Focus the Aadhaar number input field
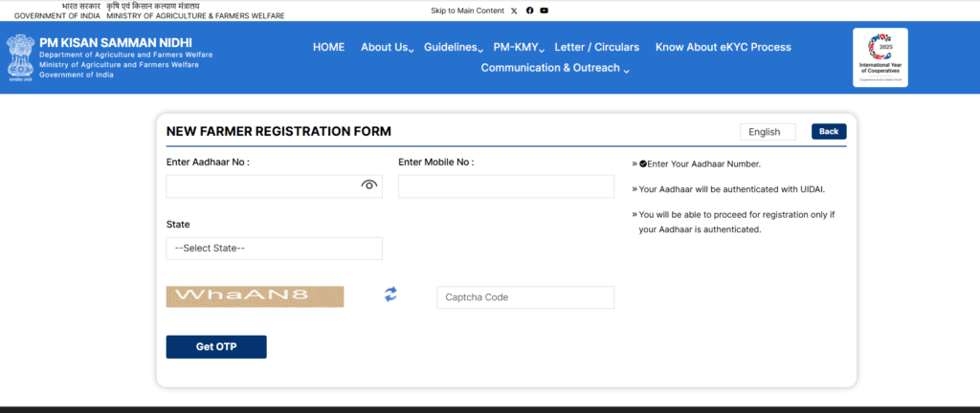The height and width of the screenshot is (413, 980). point(275,186)
